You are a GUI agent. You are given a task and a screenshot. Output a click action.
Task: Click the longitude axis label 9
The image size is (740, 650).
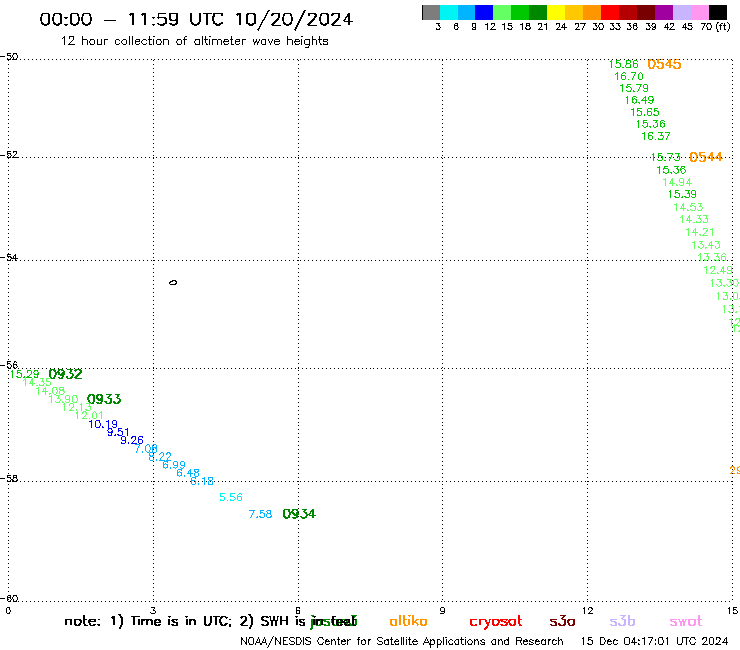click(442, 611)
